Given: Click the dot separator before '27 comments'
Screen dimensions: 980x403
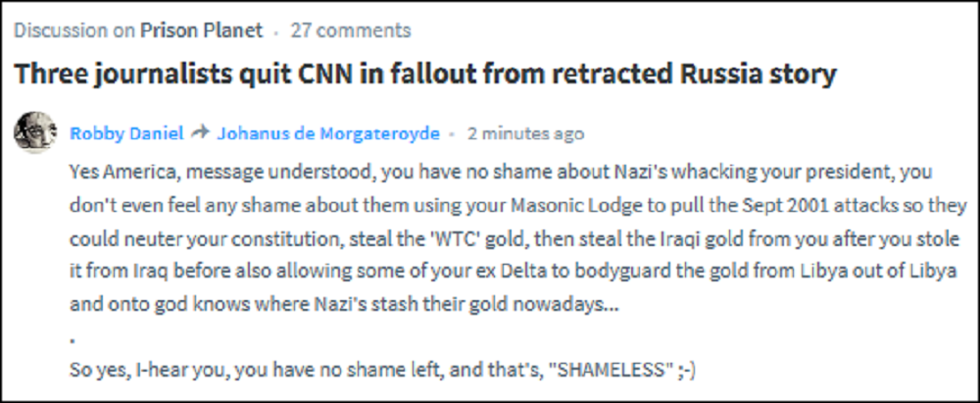Looking at the screenshot, I should point(277,30).
